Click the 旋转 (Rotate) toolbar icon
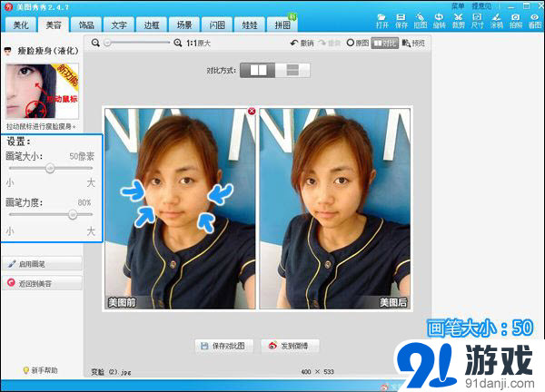 (x=440, y=21)
